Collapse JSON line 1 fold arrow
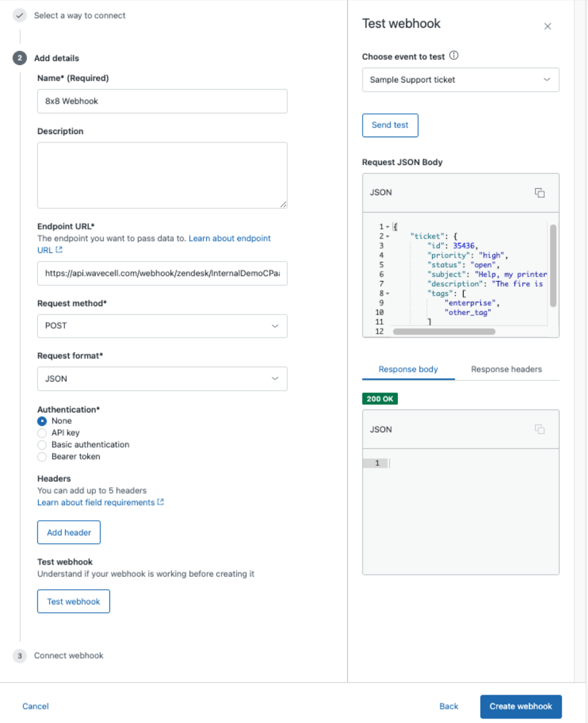The image size is (588, 723). tap(388, 227)
